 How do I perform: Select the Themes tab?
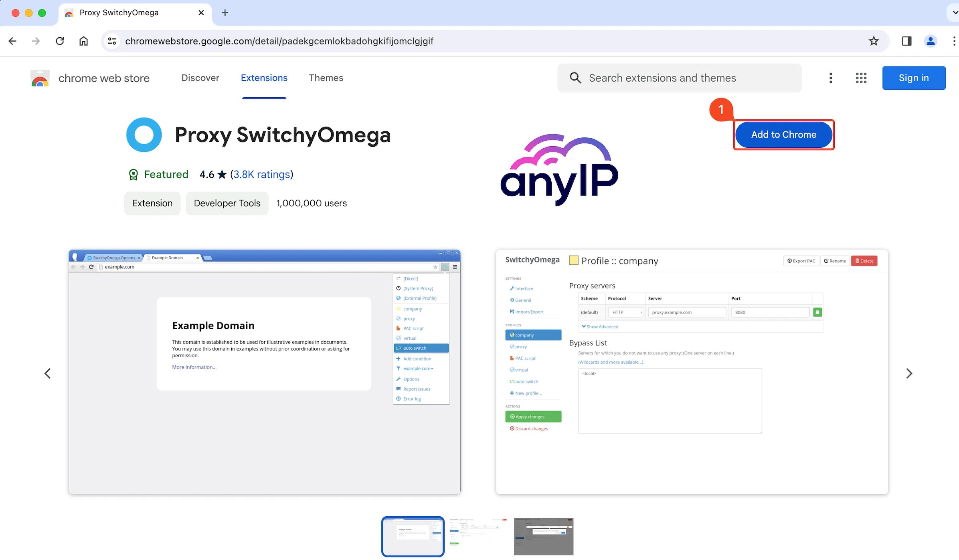tap(326, 77)
